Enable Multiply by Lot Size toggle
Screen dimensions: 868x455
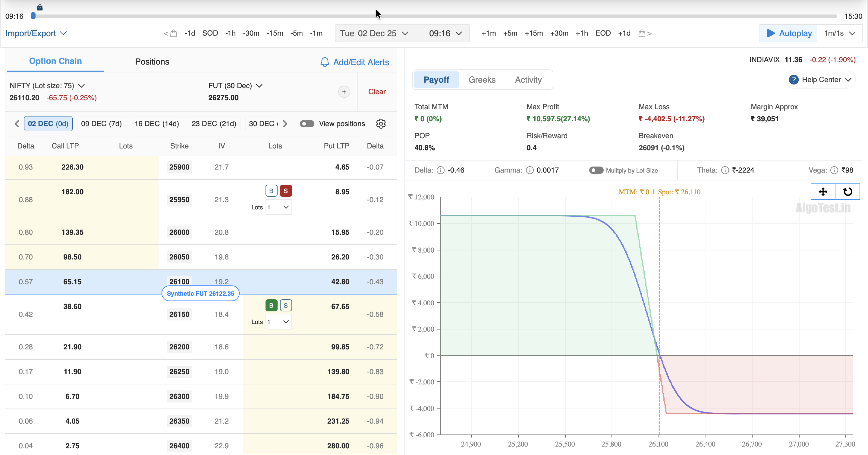[596, 170]
